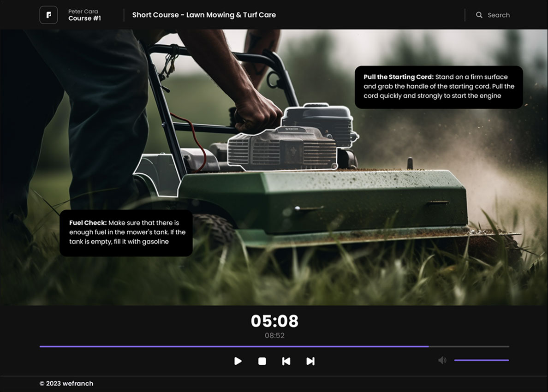
Task: Stop the video with the square button
Action: pyautogui.click(x=262, y=361)
